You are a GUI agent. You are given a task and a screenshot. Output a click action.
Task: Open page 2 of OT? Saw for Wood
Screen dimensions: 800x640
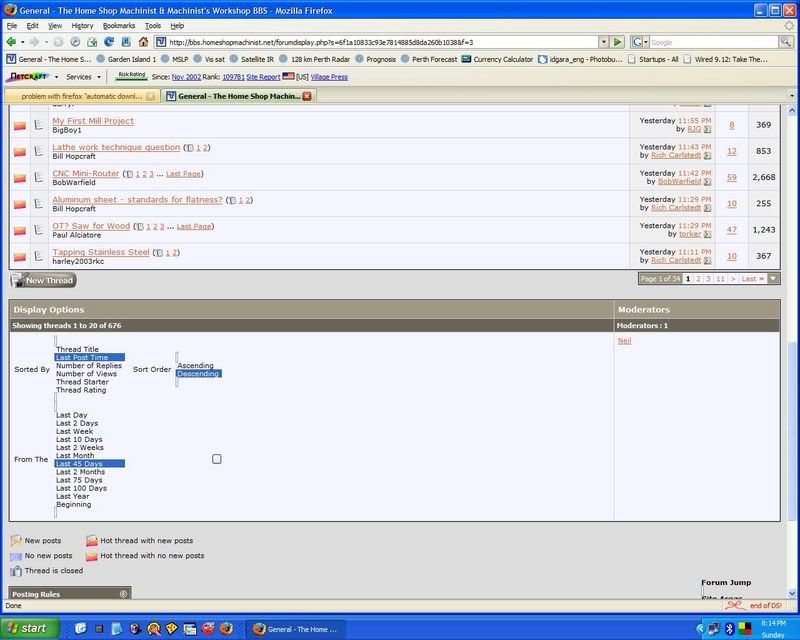(156, 227)
